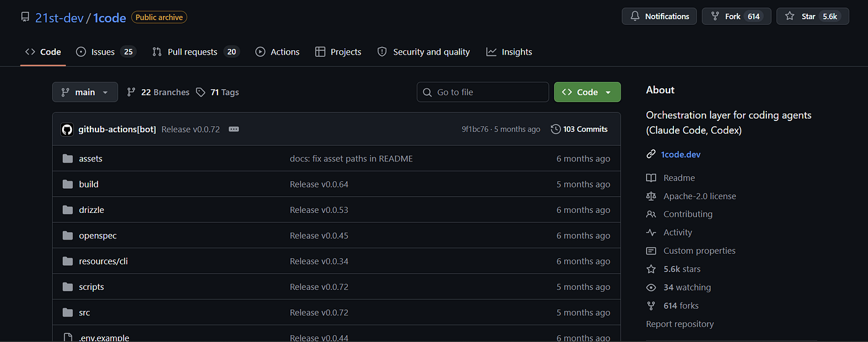Open the Custom properties link
This screenshot has width=868, height=342.
coord(699,251)
